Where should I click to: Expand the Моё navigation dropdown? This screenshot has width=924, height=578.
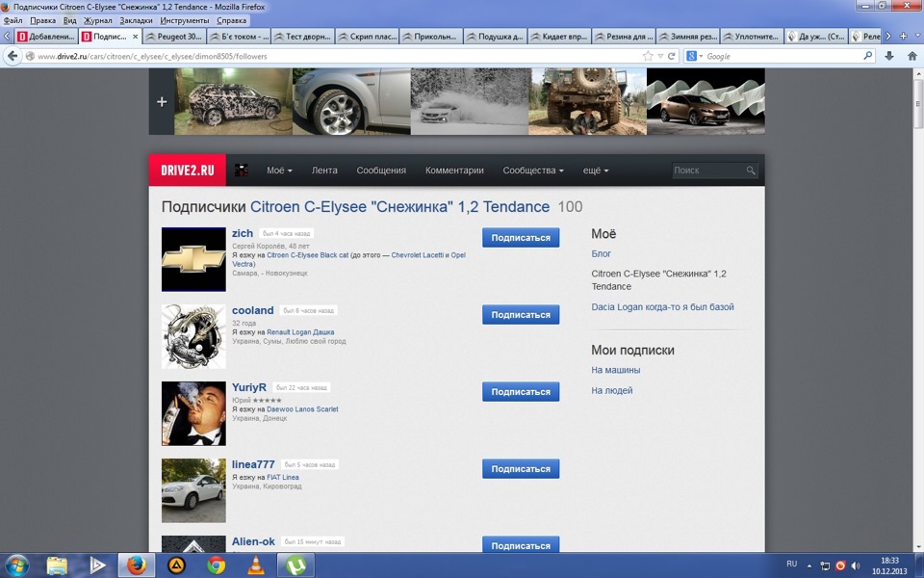279,171
